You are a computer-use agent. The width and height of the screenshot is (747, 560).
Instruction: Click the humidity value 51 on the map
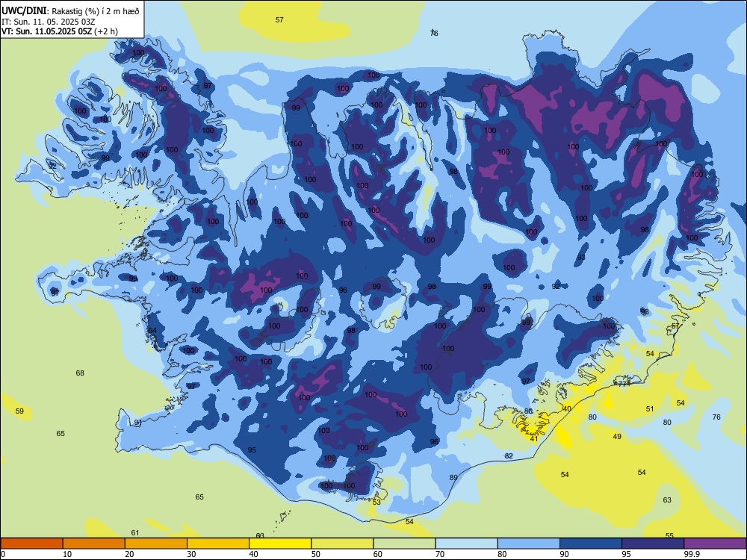point(650,408)
